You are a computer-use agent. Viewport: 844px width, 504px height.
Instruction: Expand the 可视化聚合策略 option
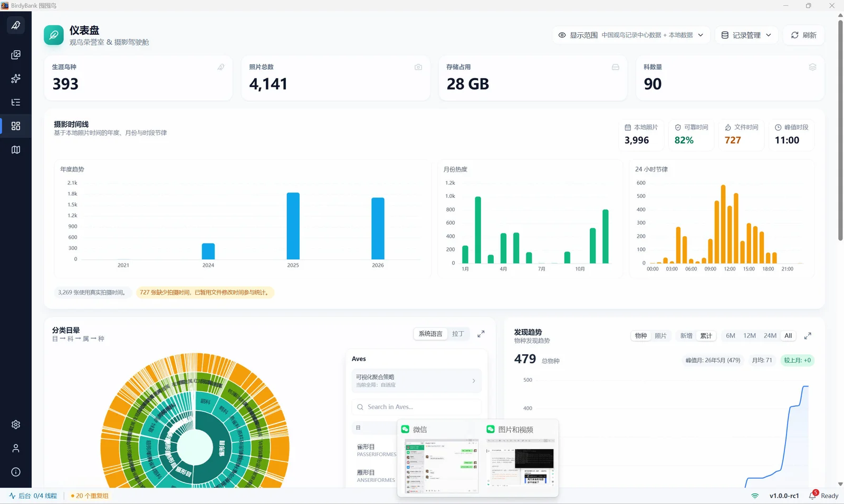[x=416, y=381]
